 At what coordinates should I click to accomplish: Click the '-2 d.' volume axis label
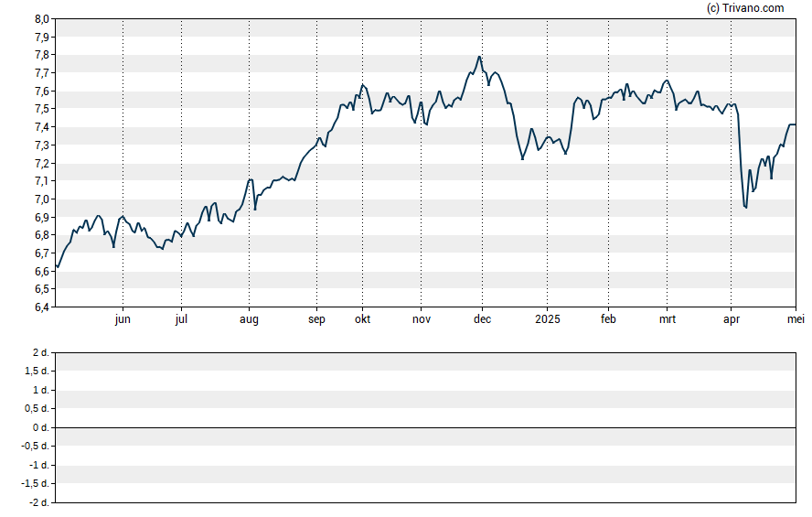(x=38, y=502)
